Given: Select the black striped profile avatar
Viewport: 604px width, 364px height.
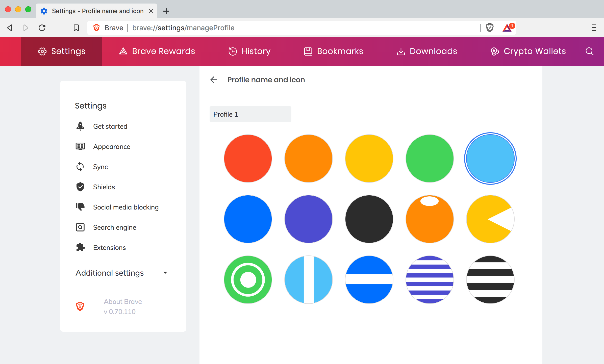Looking at the screenshot, I should click(x=490, y=280).
